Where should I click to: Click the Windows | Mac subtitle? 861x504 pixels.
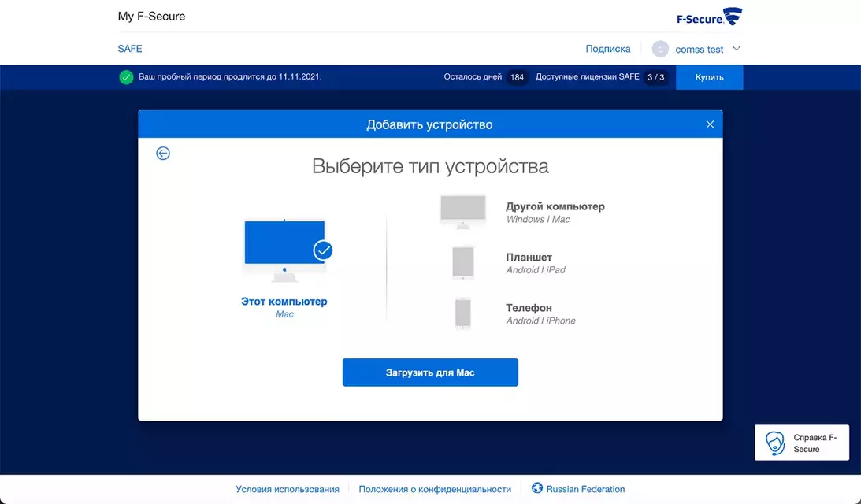538,219
